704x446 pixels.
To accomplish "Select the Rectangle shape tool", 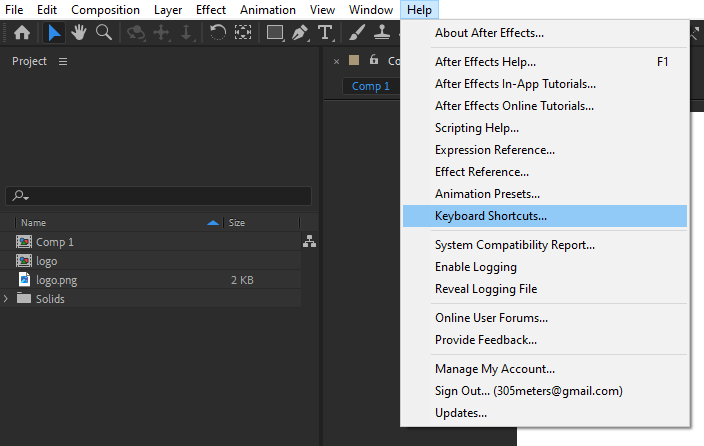I will coord(275,33).
